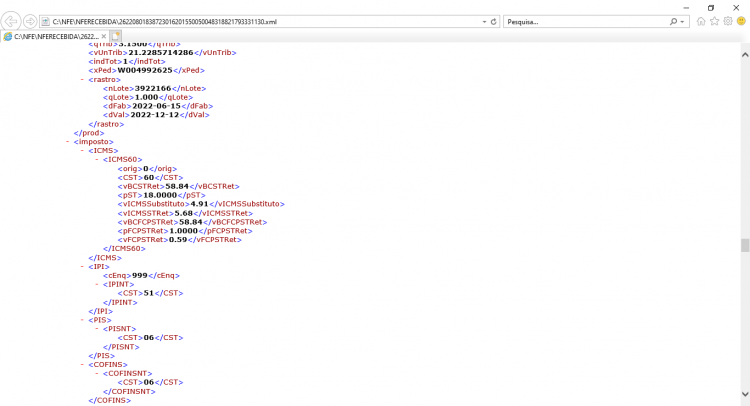Collapse the IPI XML node
Viewport: 750px width, 406px height.
(82, 266)
